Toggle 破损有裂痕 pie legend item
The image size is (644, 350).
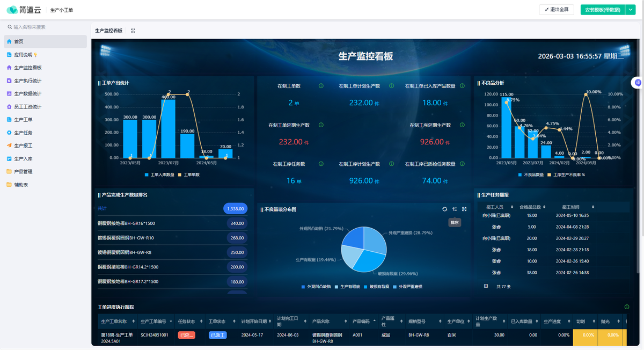pyautogui.click(x=377, y=287)
